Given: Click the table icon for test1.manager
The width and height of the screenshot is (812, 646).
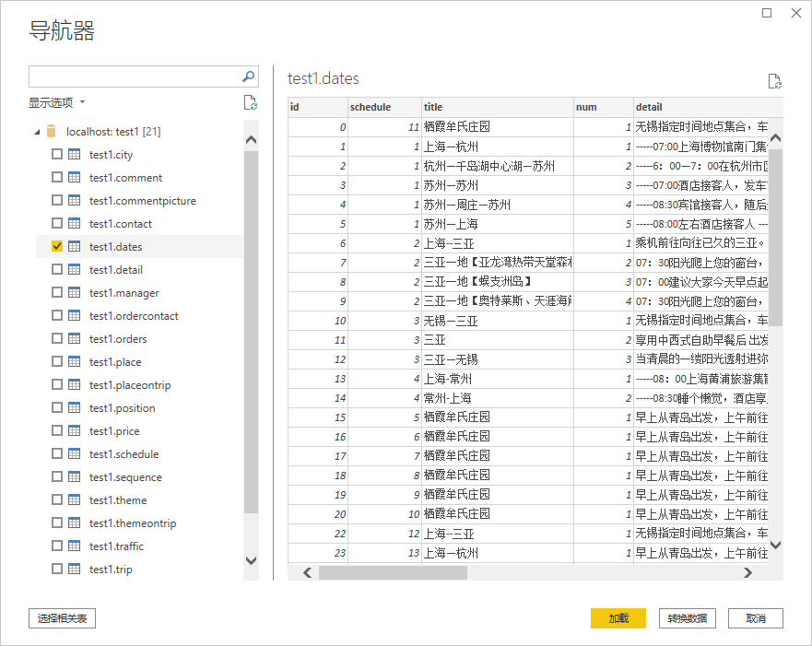Looking at the screenshot, I should point(75,293).
